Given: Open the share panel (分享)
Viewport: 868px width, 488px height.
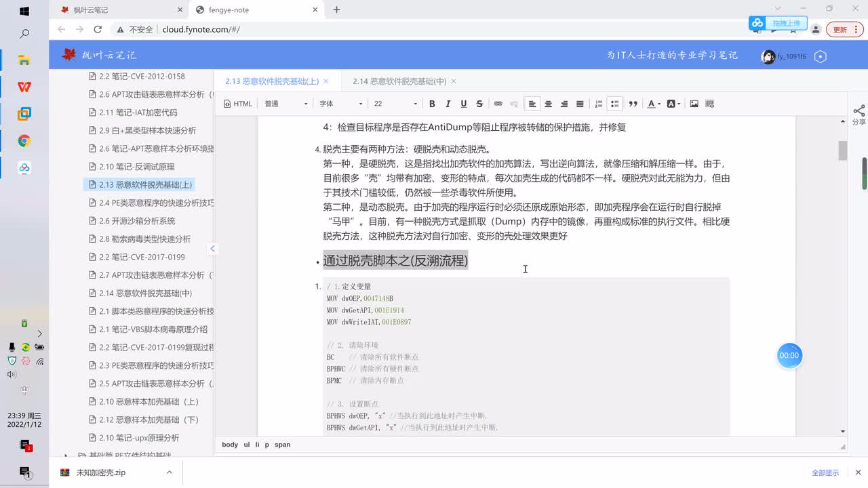Looking at the screenshot, I should [x=859, y=115].
